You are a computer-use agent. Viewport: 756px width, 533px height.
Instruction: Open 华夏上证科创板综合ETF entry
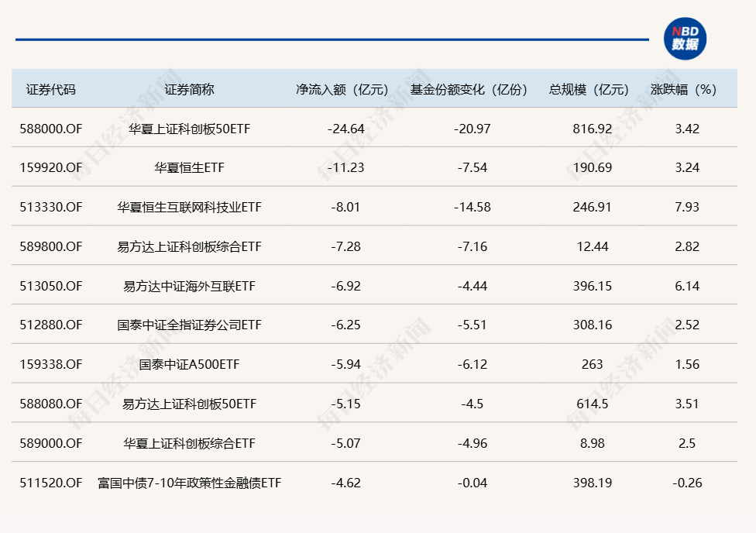(189, 443)
